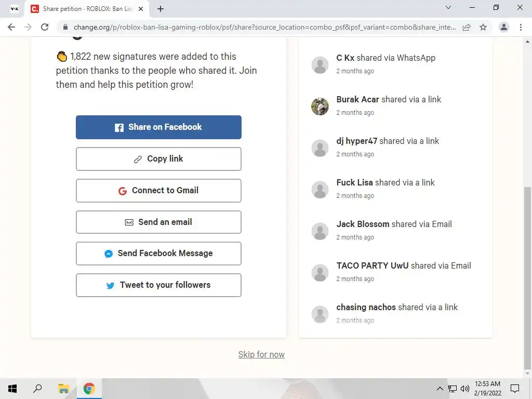Image resolution: width=532 pixels, height=399 pixels.
Task: Open the Chrome profile avatar icon
Action: (x=504, y=27)
